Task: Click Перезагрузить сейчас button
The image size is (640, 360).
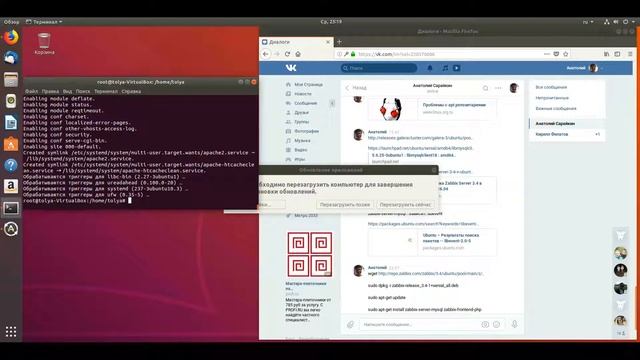Action: click(x=405, y=204)
